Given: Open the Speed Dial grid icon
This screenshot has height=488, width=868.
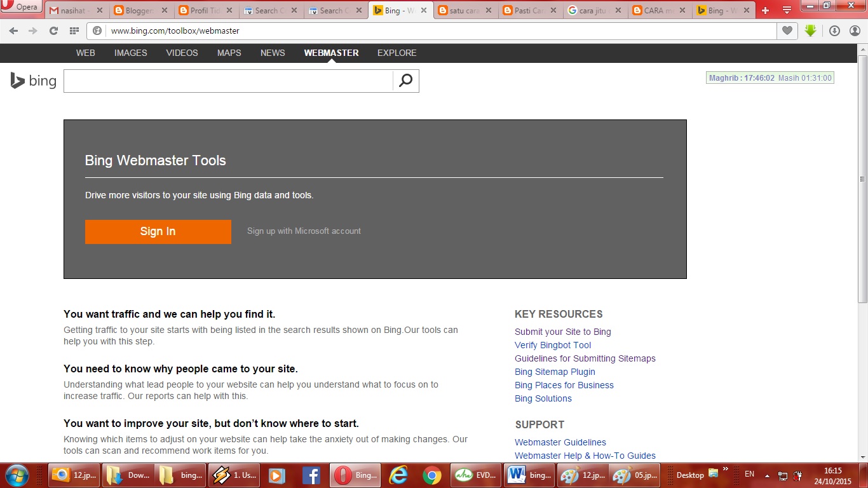Looking at the screenshot, I should [x=74, y=30].
